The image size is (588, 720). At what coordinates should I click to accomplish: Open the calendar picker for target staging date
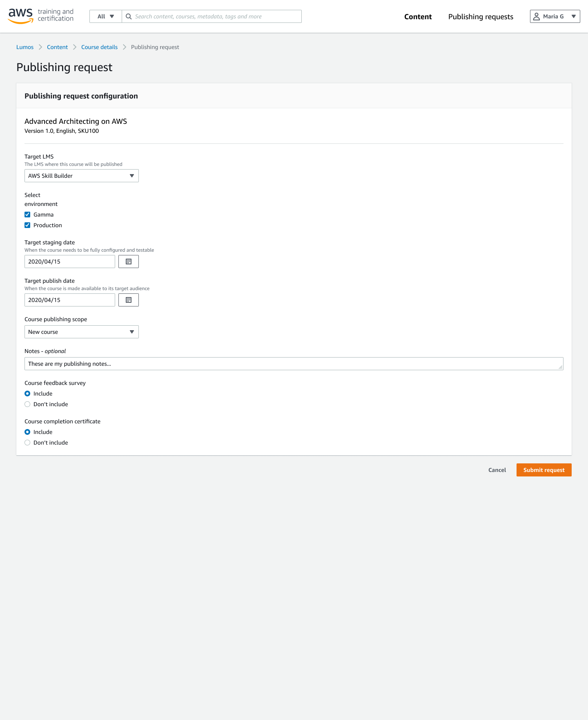coord(129,262)
